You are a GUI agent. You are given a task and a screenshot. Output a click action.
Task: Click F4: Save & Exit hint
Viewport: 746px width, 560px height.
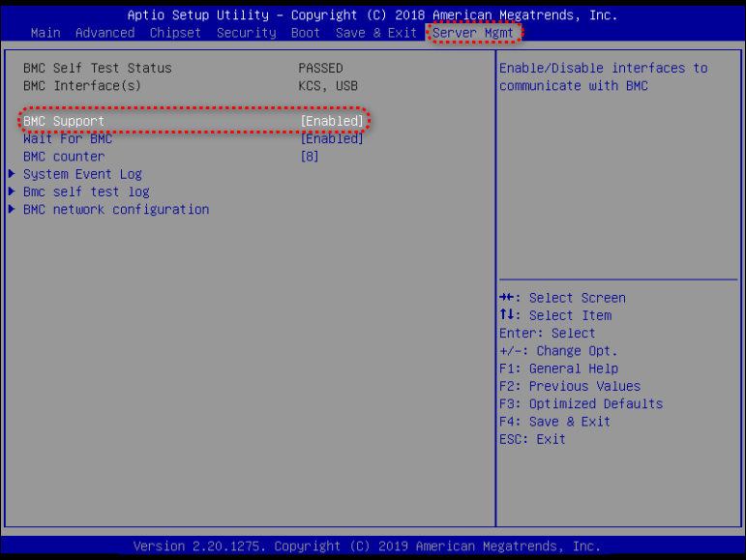click(x=554, y=422)
